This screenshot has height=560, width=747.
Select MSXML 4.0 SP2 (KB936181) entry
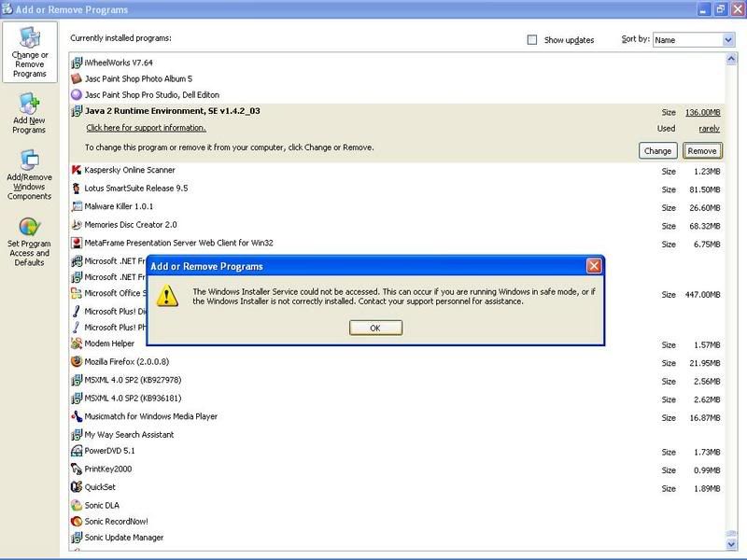pyautogui.click(x=397, y=399)
